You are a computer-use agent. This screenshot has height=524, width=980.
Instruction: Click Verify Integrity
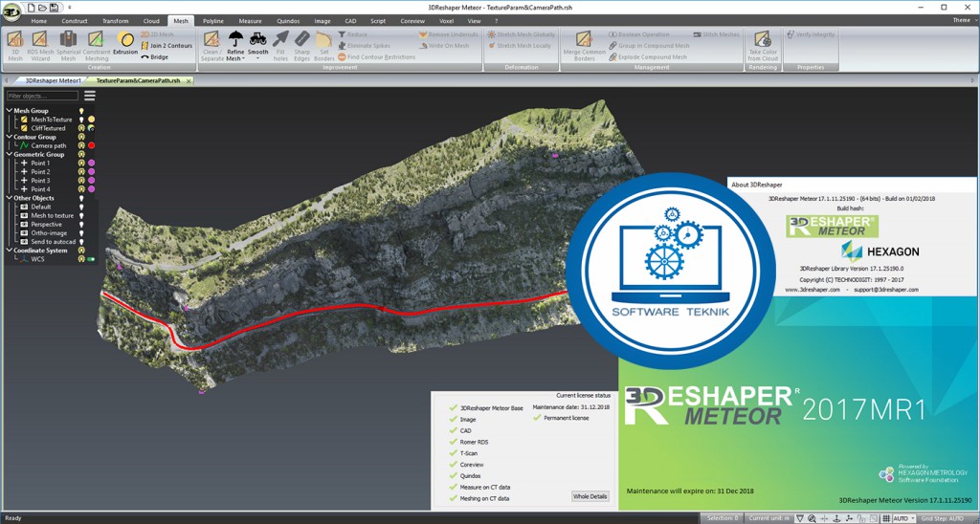811,35
